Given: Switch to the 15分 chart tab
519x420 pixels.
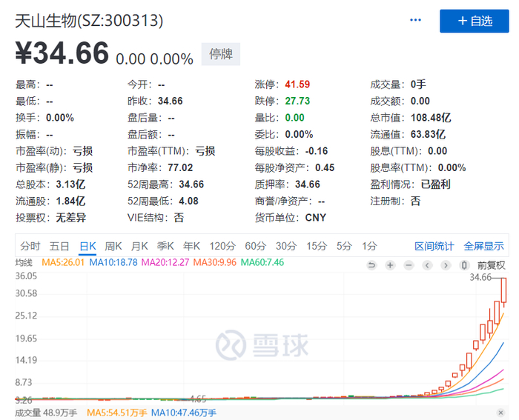Looking at the screenshot, I should pyautogui.click(x=317, y=246).
